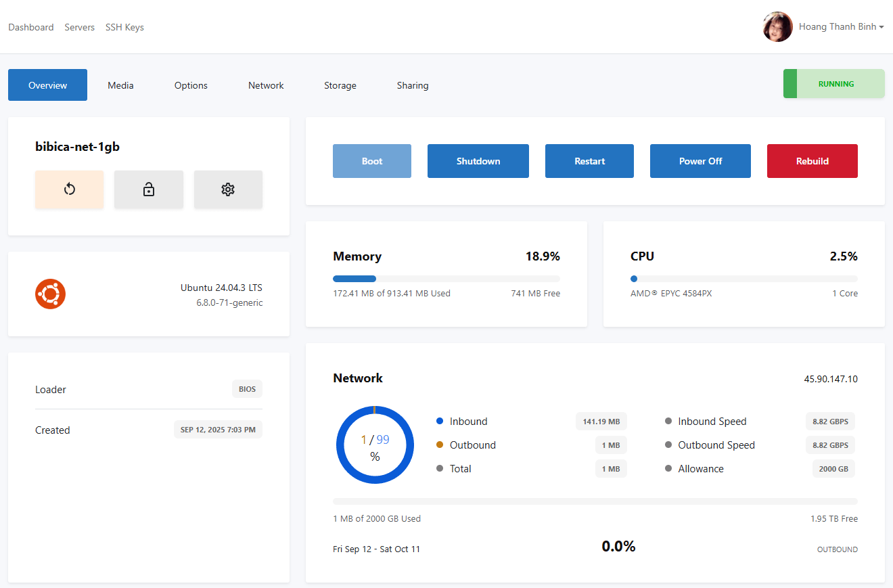
Task: Click the Shutdown button
Action: click(x=478, y=161)
